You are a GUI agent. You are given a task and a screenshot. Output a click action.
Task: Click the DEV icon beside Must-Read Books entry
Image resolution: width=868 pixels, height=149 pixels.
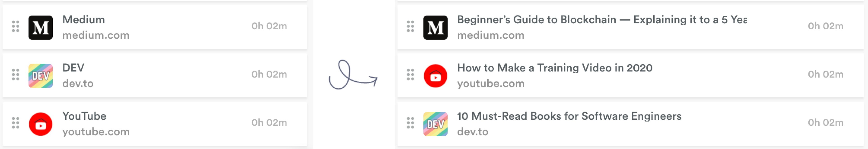pos(435,124)
